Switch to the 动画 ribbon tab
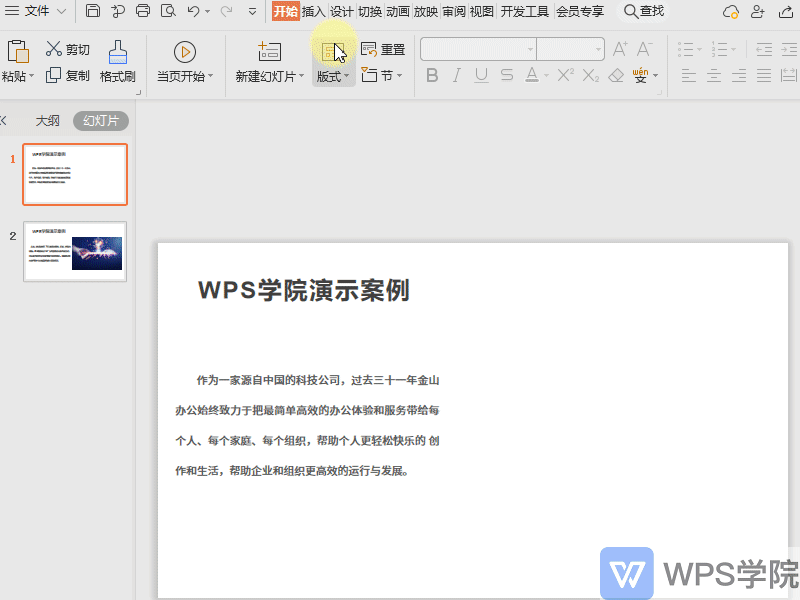This screenshot has width=800, height=600. (x=398, y=11)
